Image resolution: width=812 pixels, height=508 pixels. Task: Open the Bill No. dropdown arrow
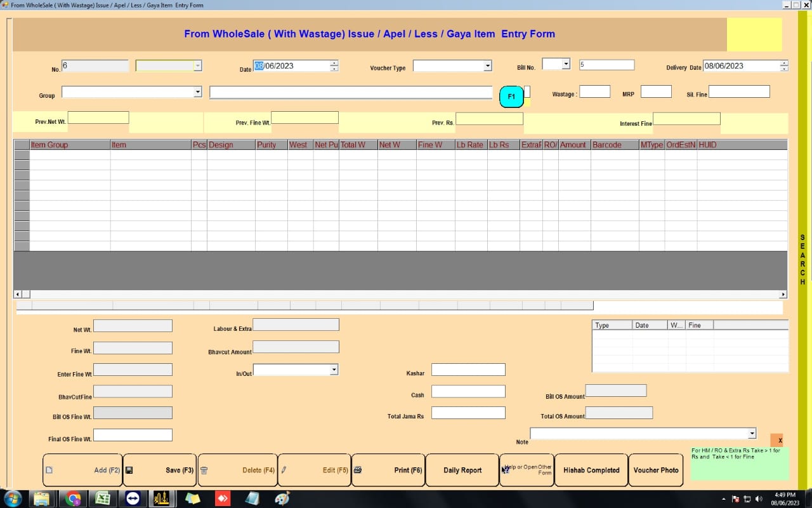tap(565, 63)
